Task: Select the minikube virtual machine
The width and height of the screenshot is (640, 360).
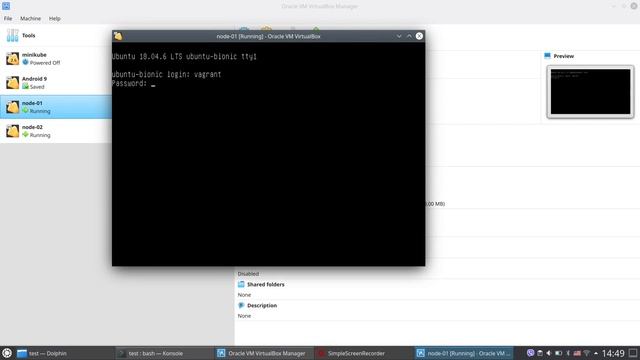Action: (x=56, y=59)
